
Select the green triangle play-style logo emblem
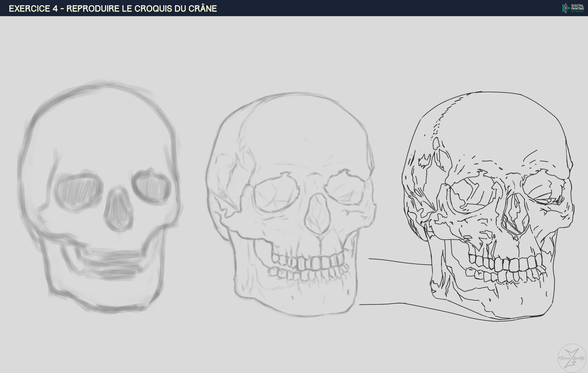click(x=569, y=8)
